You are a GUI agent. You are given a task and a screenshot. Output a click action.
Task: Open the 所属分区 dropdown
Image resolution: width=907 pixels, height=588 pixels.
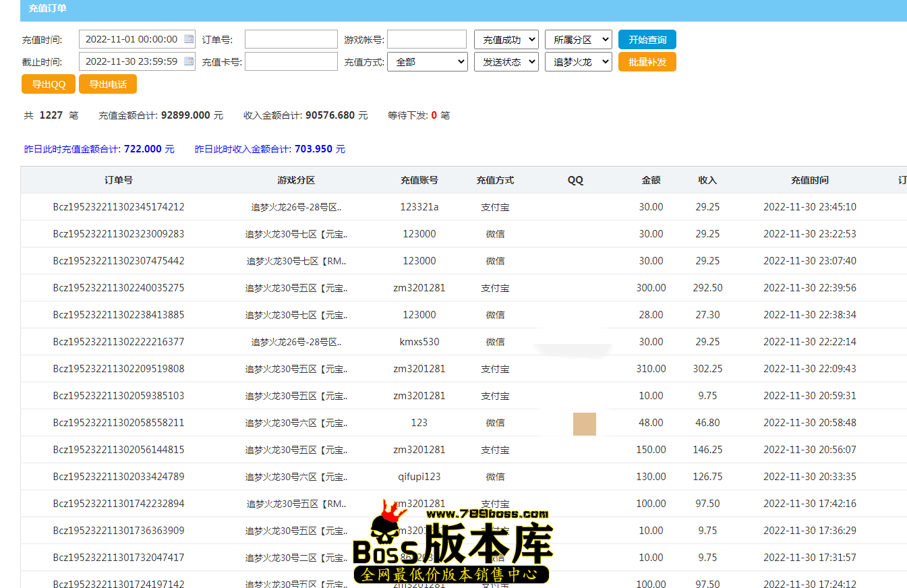pyautogui.click(x=578, y=40)
